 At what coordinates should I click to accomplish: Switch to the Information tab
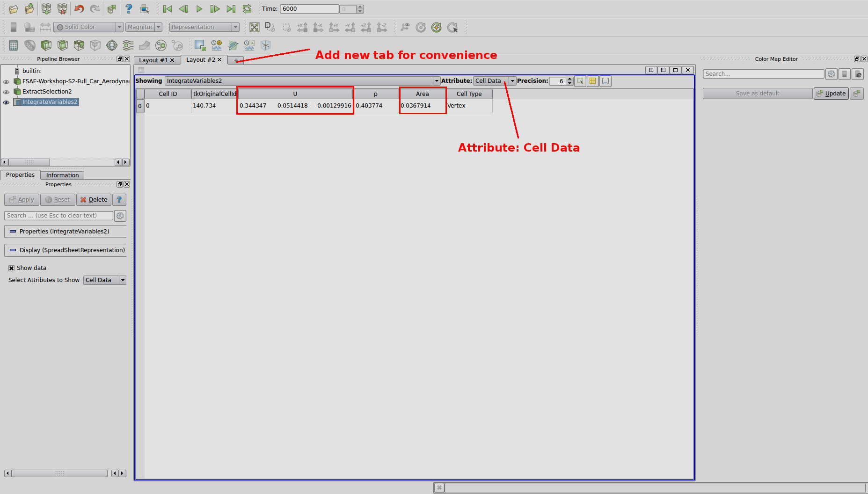(62, 175)
